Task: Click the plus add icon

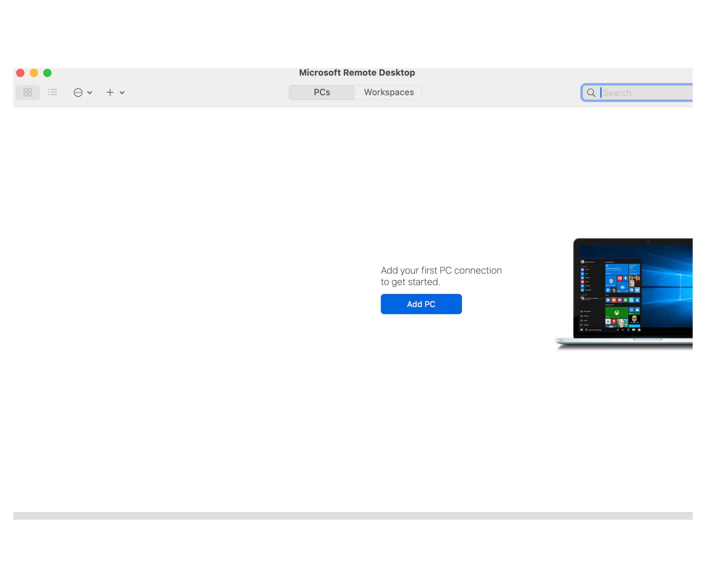Action: pyautogui.click(x=110, y=92)
